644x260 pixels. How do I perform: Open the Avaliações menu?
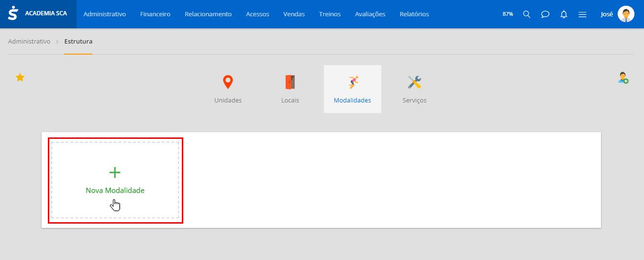pyautogui.click(x=370, y=14)
